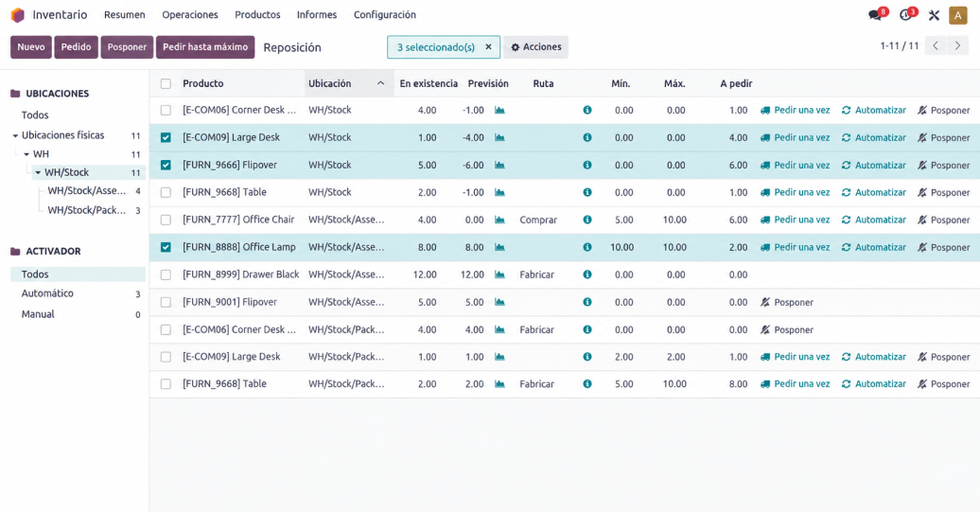Click the Comprar route for Office Chair

coord(538,220)
